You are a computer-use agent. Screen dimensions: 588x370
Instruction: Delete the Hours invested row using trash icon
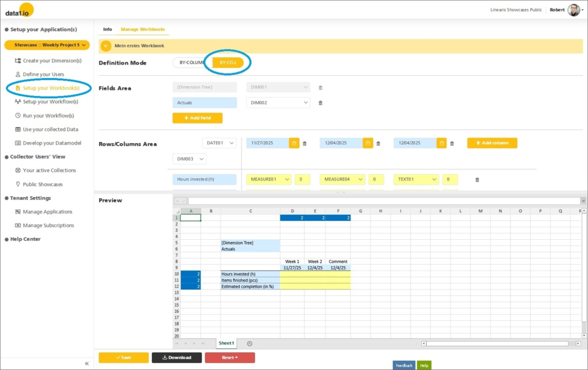477,179
